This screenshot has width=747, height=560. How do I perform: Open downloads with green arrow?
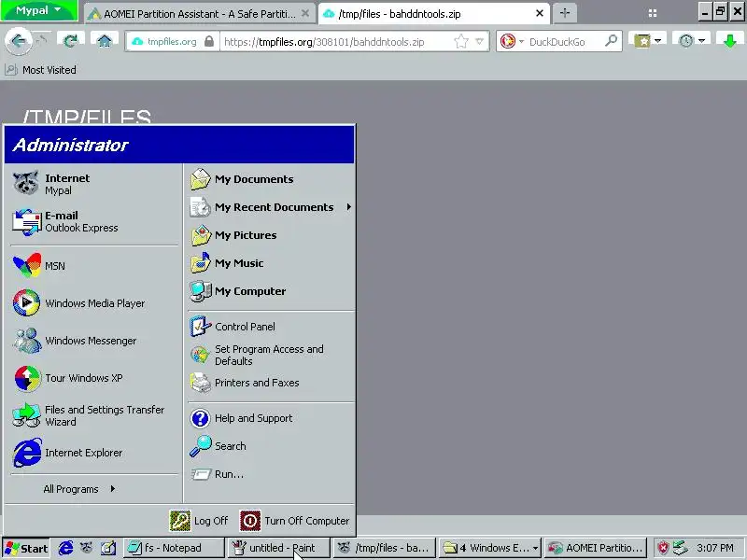click(729, 41)
